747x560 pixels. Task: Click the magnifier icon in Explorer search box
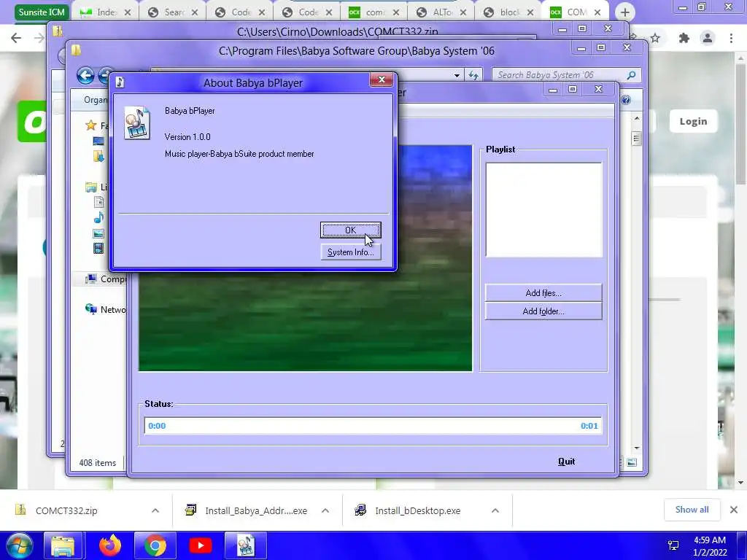(x=631, y=75)
